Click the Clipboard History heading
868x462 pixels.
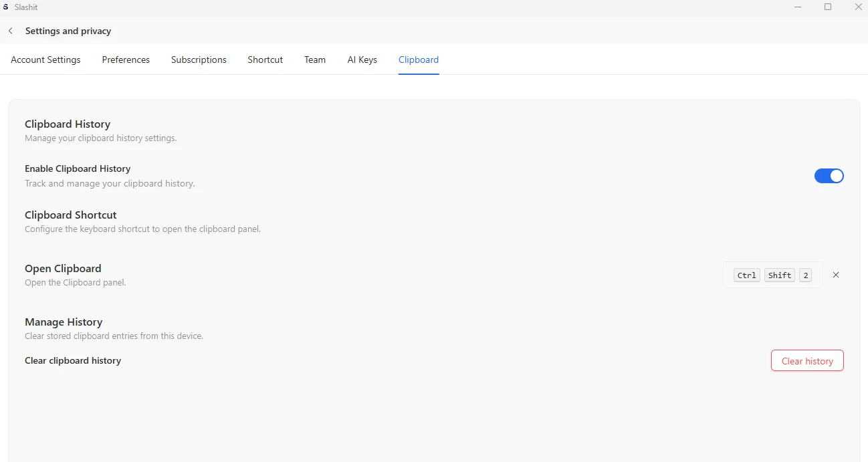[68, 124]
